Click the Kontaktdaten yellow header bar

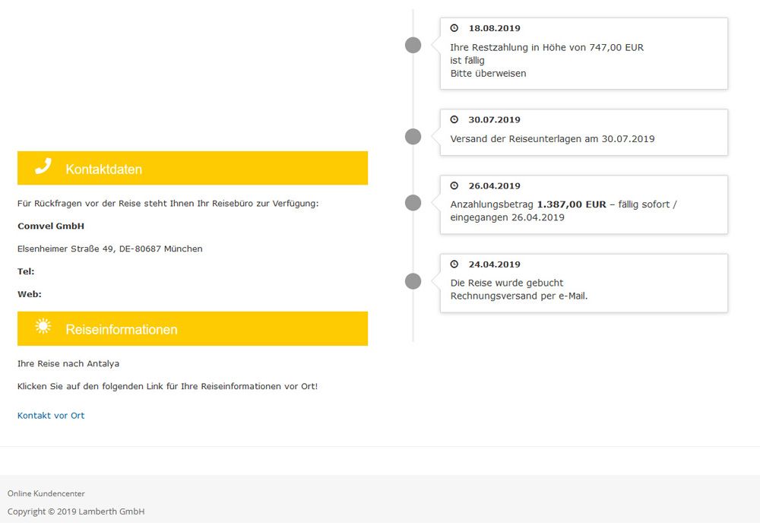(x=192, y=168)
